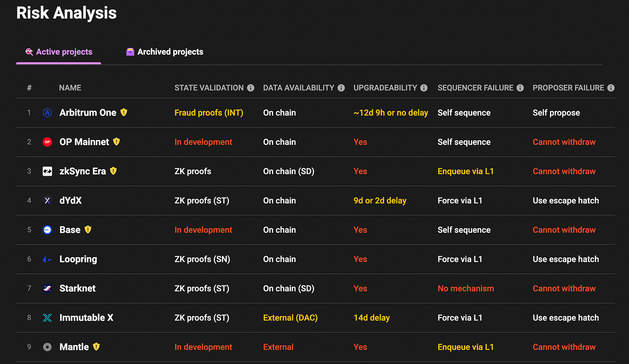The width and height of the screenshot is (629, 364).
Task: Click the 9d or 2d delay cell
Action: (x=380, y=200)
